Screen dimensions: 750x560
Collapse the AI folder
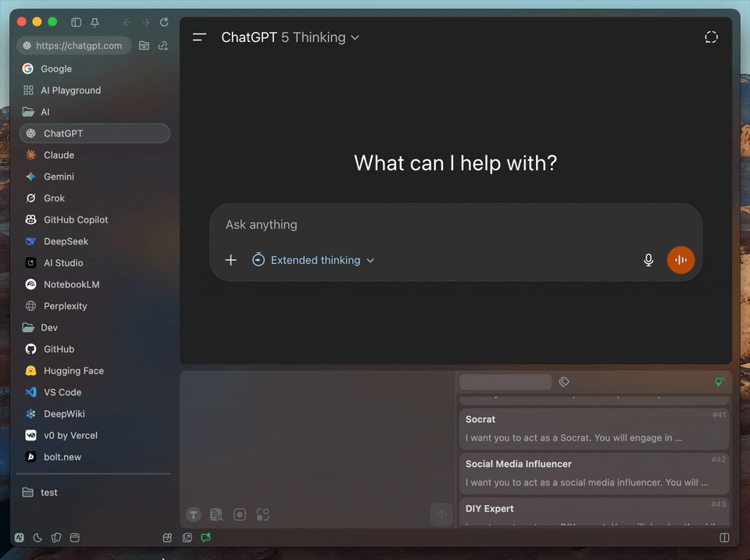pos(95,112)
